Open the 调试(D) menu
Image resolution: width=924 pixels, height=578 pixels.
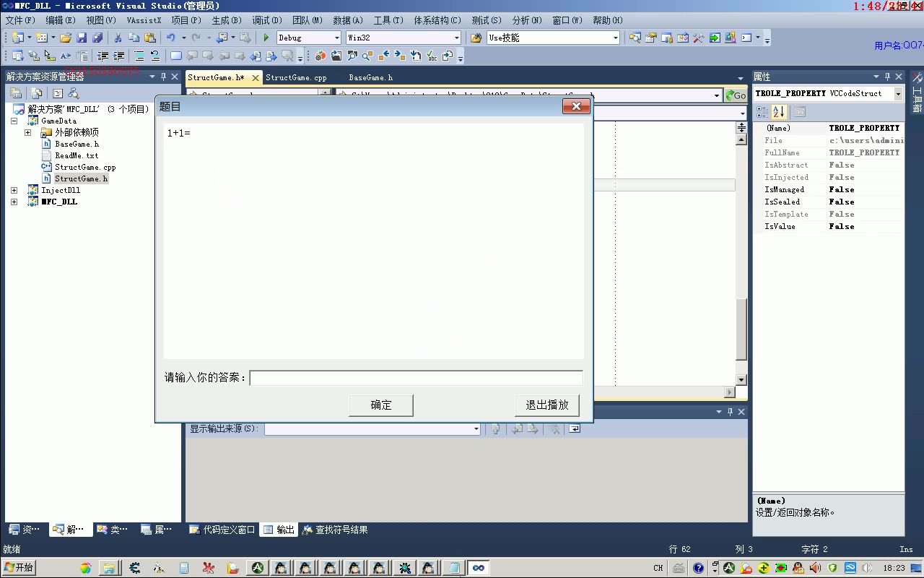[x=267, y=20]
